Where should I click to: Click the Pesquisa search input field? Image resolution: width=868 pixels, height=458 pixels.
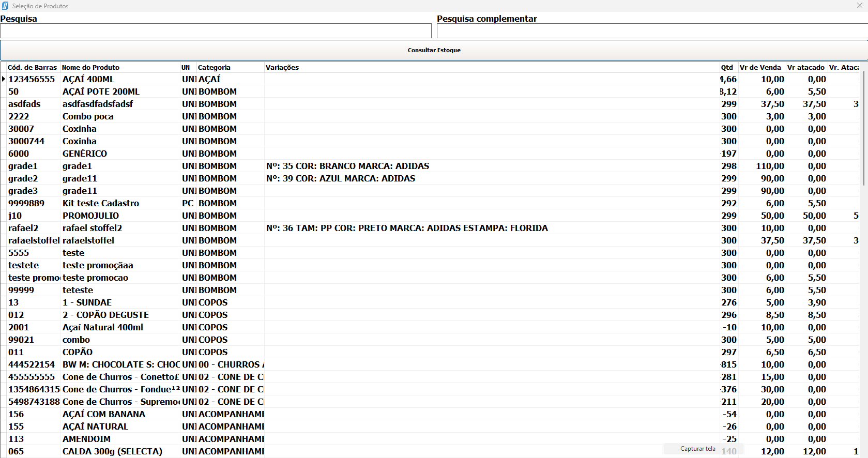coord(216,31)
